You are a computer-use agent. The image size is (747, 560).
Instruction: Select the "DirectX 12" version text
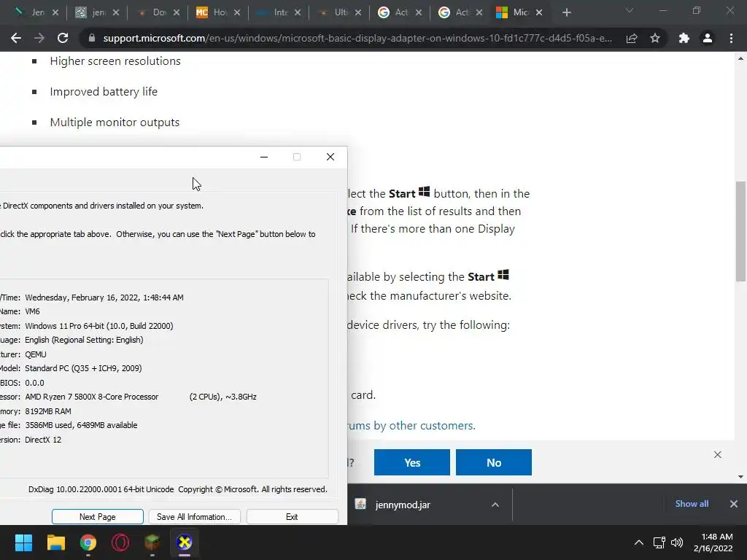pos(43,440)
